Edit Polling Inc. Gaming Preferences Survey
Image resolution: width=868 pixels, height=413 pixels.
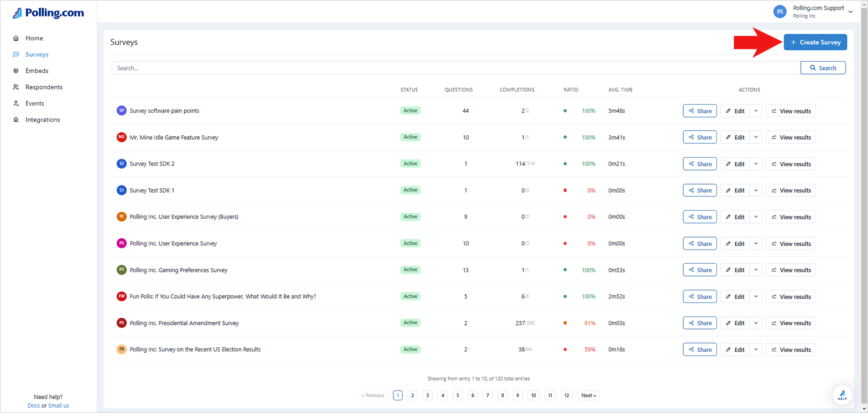click(735, 270)
